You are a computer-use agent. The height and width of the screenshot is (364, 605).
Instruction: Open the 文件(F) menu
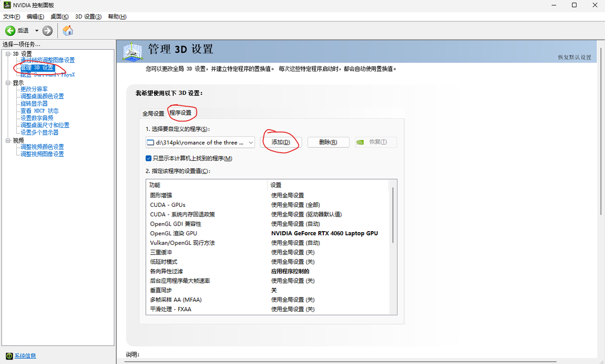[12, 17]
